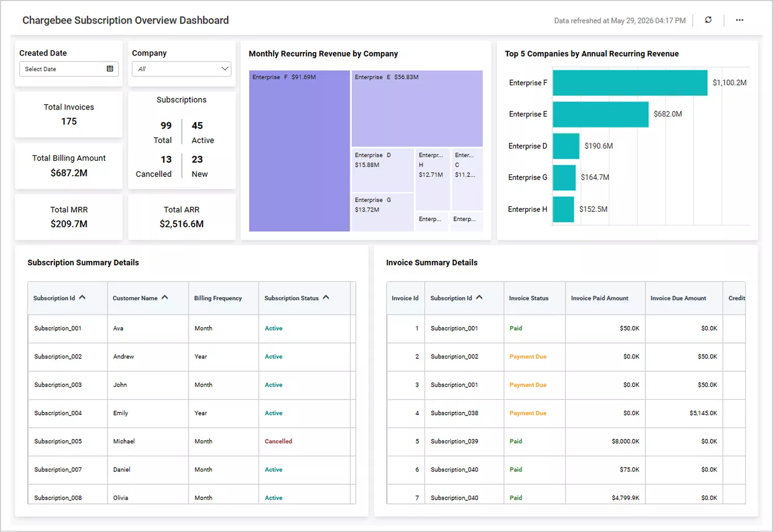The height and width of the screenshot is (532, 773).
Task: Refresh the dashboard data
Action: point(708,20)
